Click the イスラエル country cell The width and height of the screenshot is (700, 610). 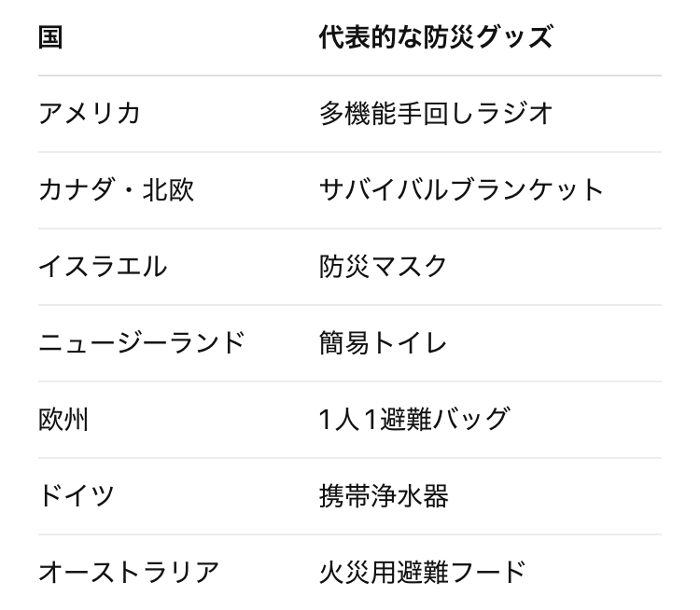(103, 267)
